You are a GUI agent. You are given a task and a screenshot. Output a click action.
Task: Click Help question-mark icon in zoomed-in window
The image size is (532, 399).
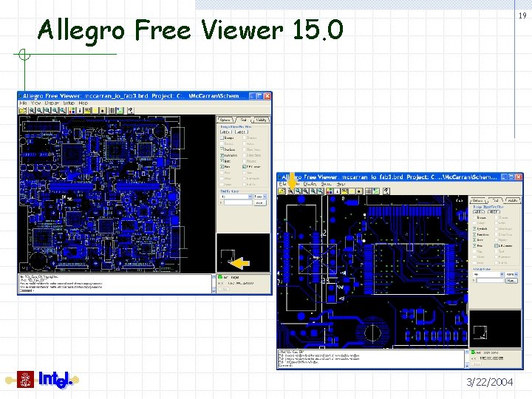coord(386,191)
